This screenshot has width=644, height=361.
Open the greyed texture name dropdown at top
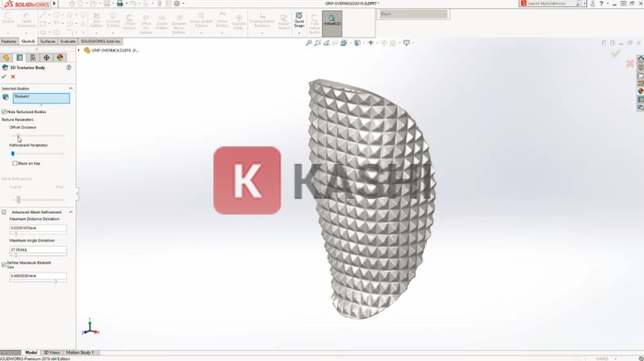(413, 14)
